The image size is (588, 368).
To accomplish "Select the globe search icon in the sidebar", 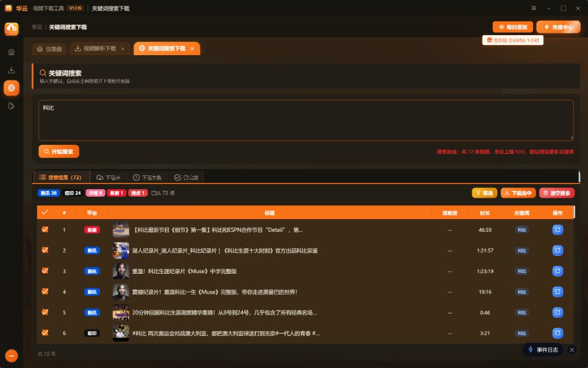I will pos(11,88).
